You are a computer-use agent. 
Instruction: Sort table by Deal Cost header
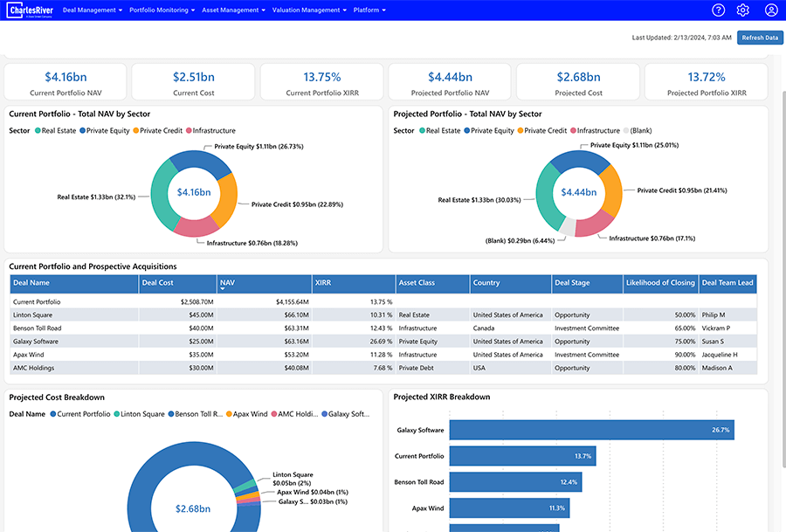(x=178, y=283)
